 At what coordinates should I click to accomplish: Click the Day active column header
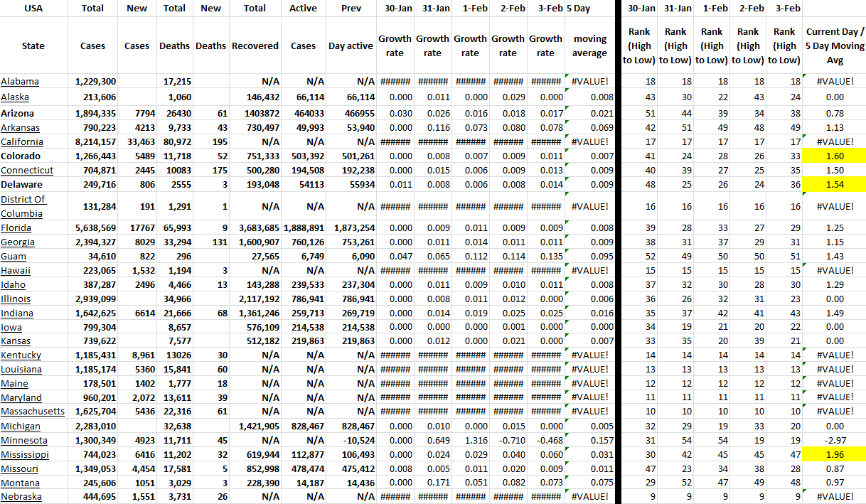351,45
